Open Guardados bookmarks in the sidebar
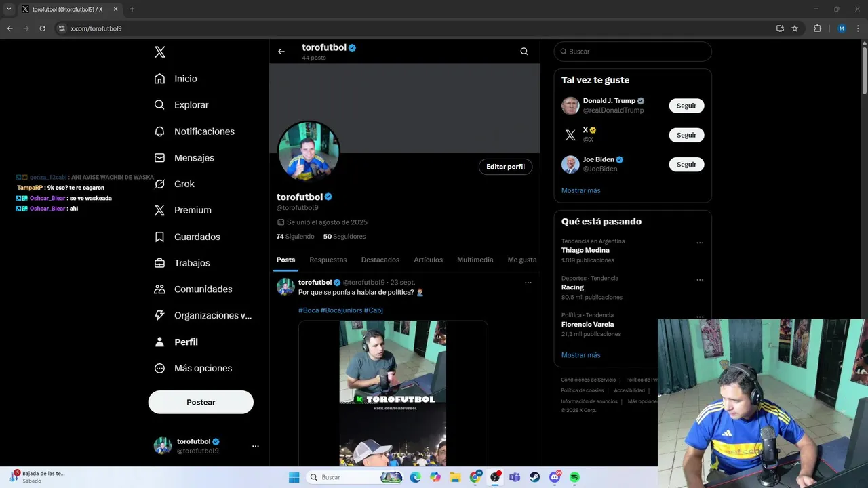This screenshot has width=868, height=488. click(x=187, y=237)
